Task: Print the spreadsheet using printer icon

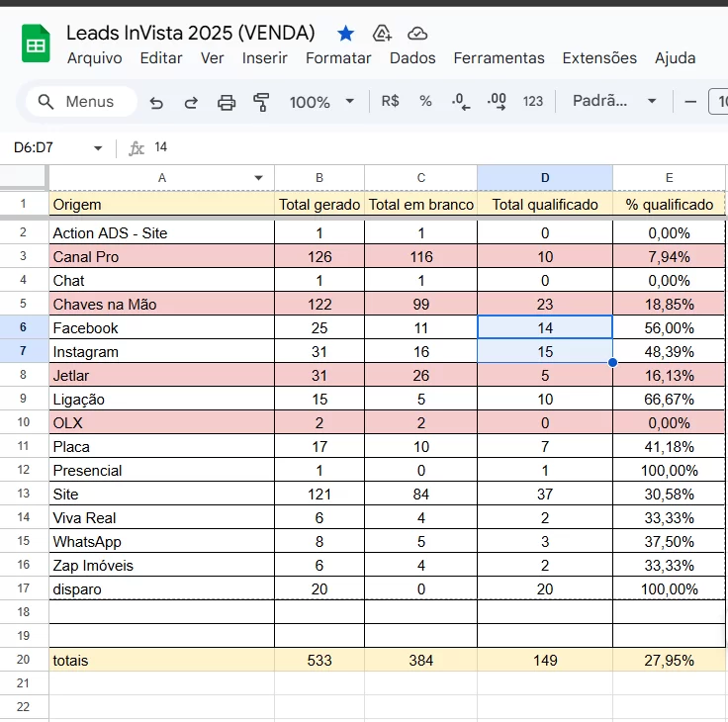Action: pyautogui.click(x=227, y=102)
